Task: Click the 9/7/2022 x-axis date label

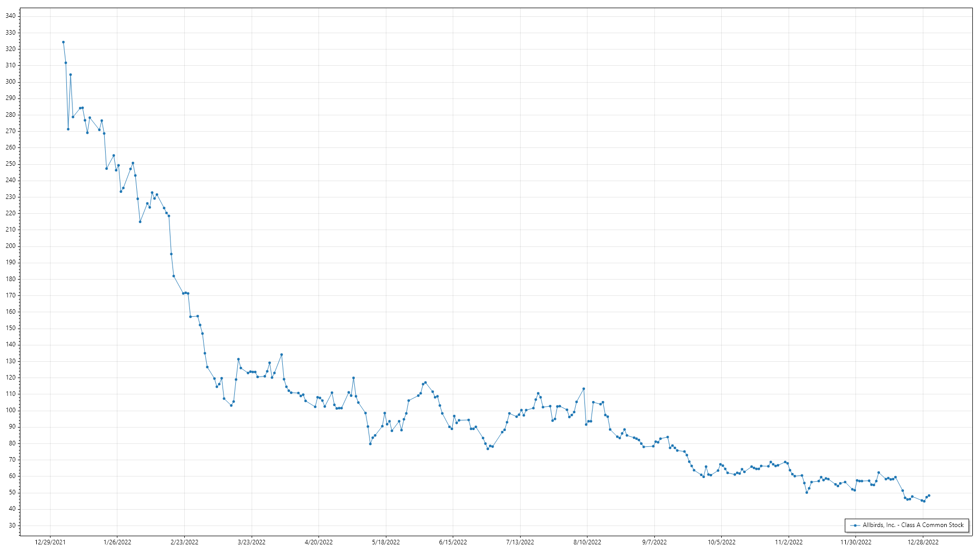Action: click(x=654, y=542)
